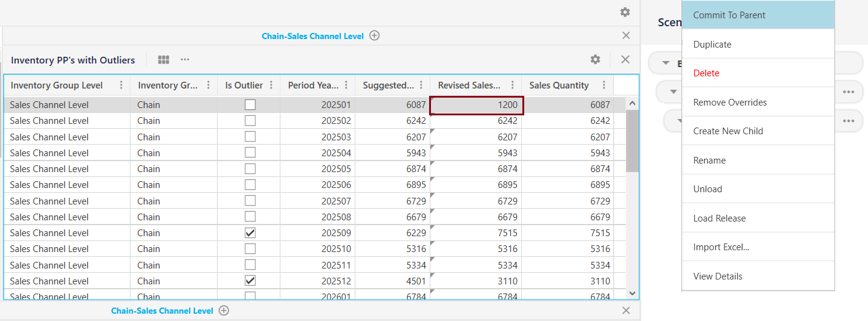This screenshot has height=321, width=868.
Task: Select Period Year cell 202504
Action: click(x=318, y=153)
